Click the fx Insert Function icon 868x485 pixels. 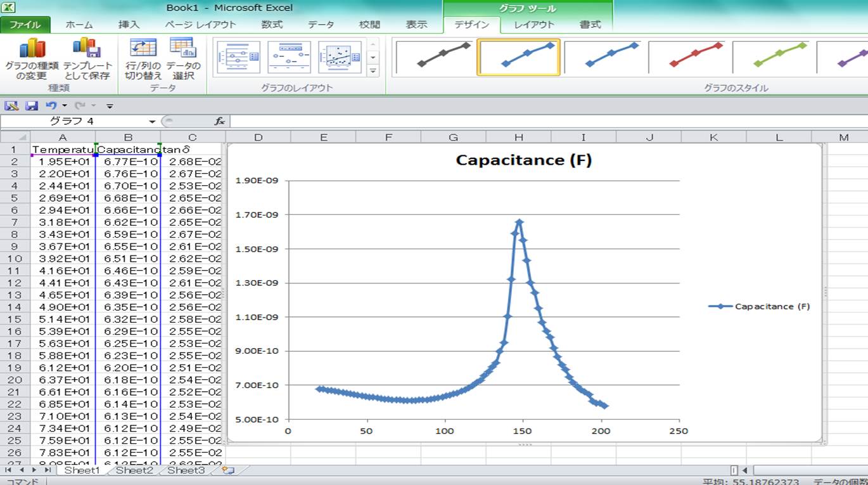(219, 121)
